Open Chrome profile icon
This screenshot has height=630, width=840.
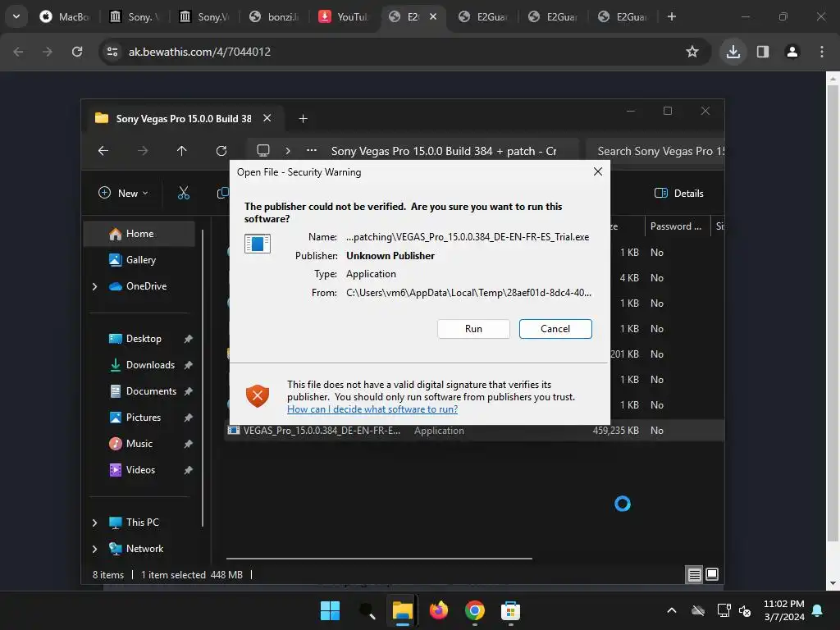pyautogui.click(x=792, y=52)
